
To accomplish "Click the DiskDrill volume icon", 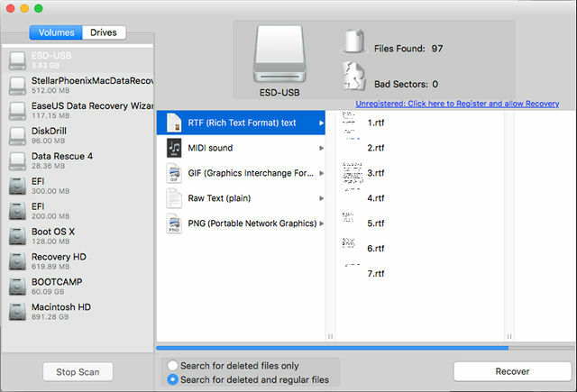I will pos(17,136).
